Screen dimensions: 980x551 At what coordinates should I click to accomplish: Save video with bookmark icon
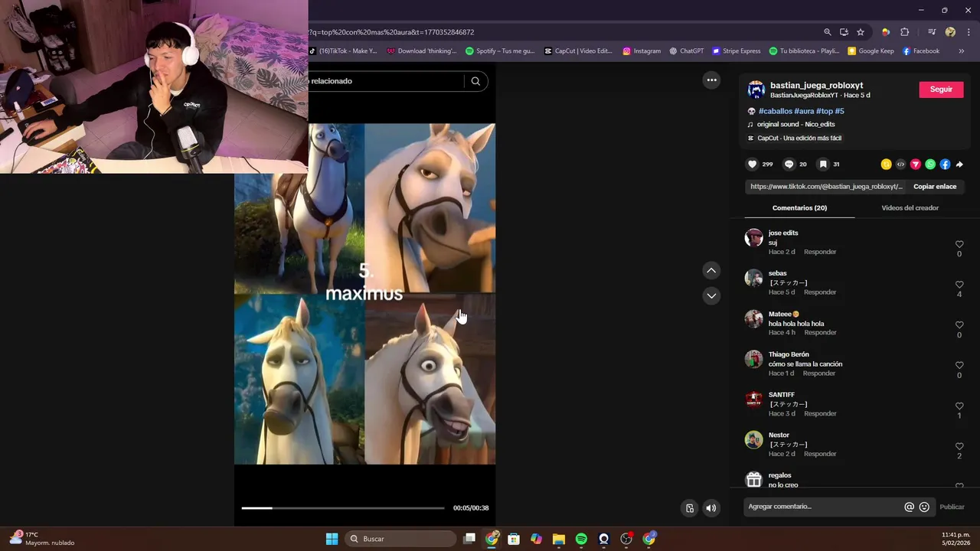click(823, 165)
